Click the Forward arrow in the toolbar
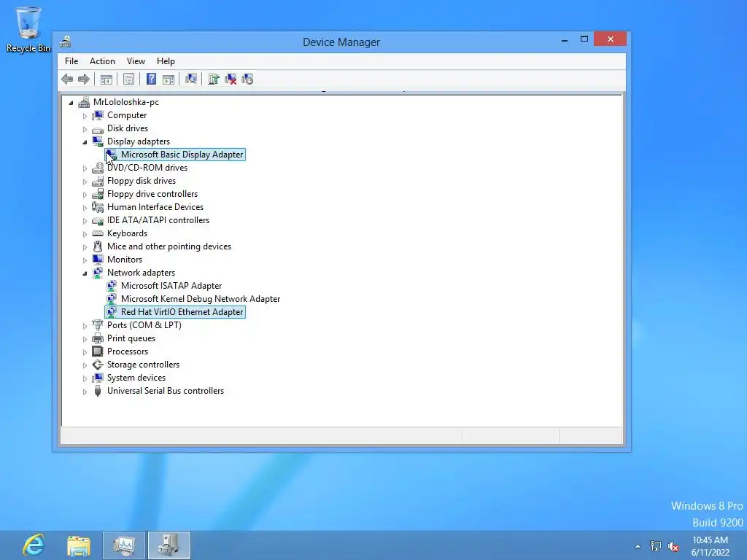 tap(84, 79)
